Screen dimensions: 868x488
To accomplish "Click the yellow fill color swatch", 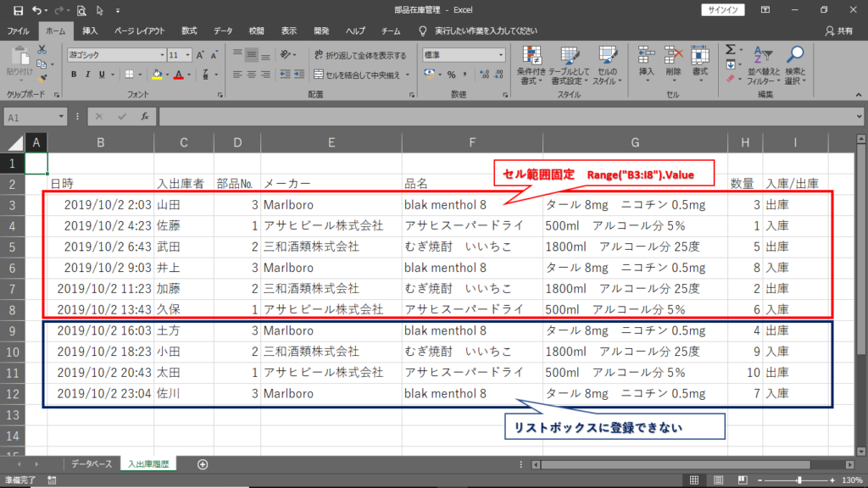I will 157,75.
